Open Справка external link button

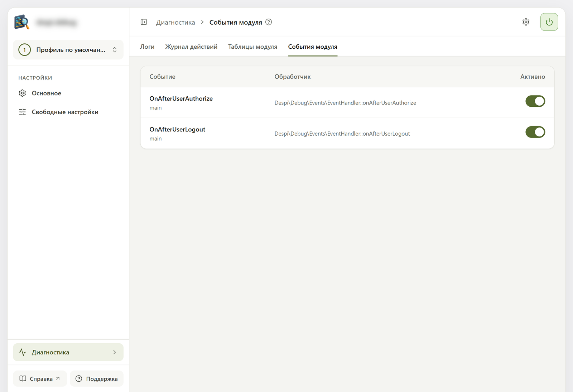(x=40, y=379)
